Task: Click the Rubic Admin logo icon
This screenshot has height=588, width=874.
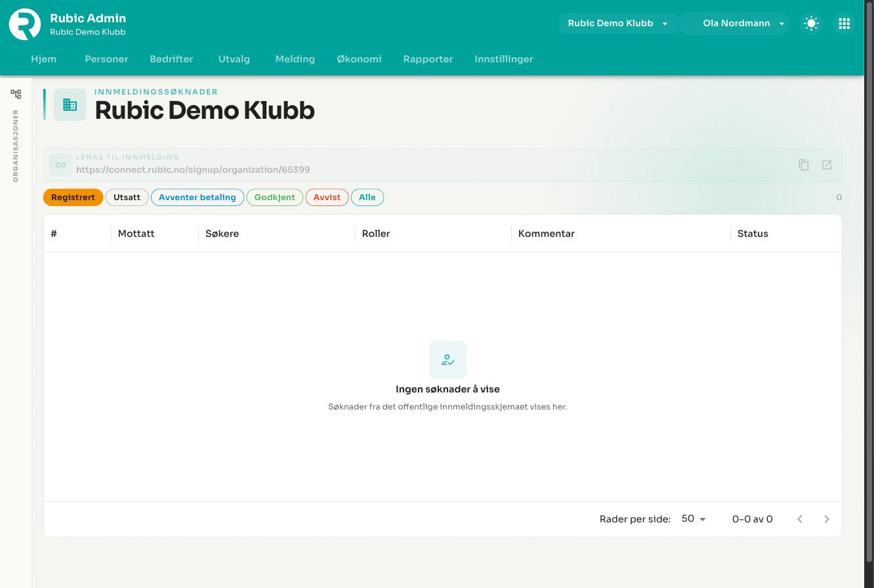Action: point(25,24)
